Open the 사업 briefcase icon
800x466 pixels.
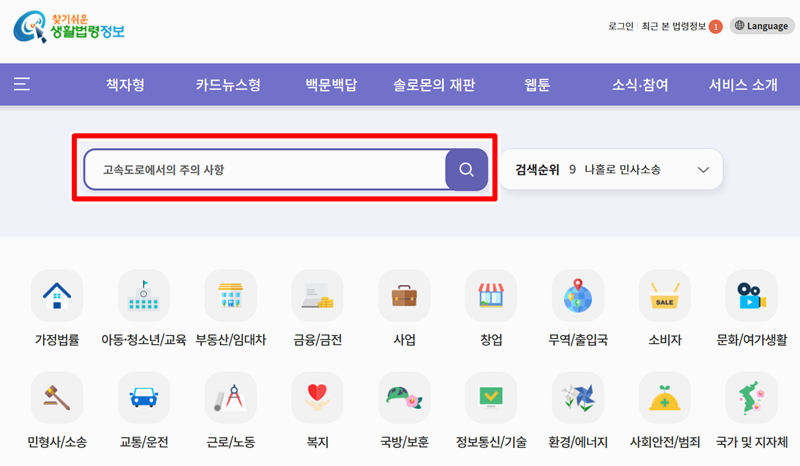(x=404, y=296)
